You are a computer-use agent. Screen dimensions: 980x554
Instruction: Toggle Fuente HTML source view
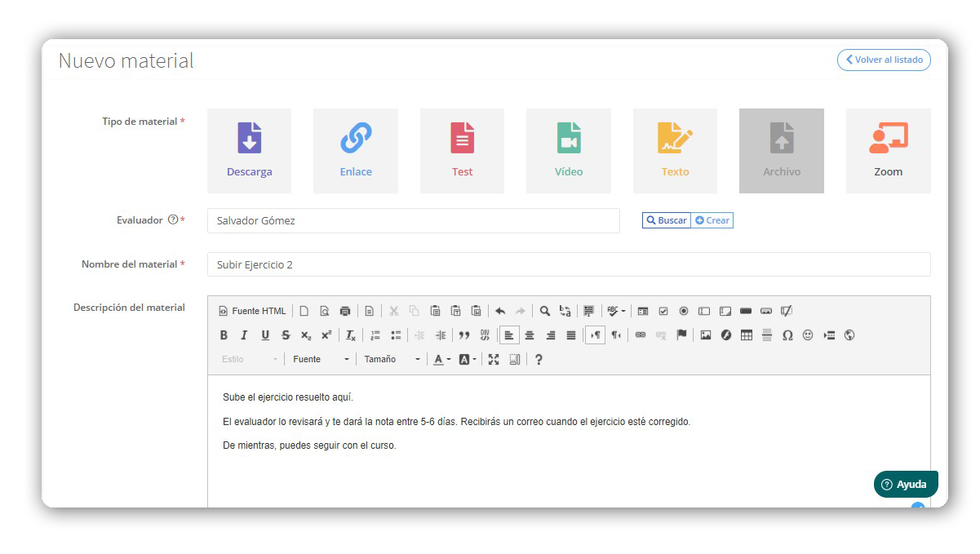(252, 311)
